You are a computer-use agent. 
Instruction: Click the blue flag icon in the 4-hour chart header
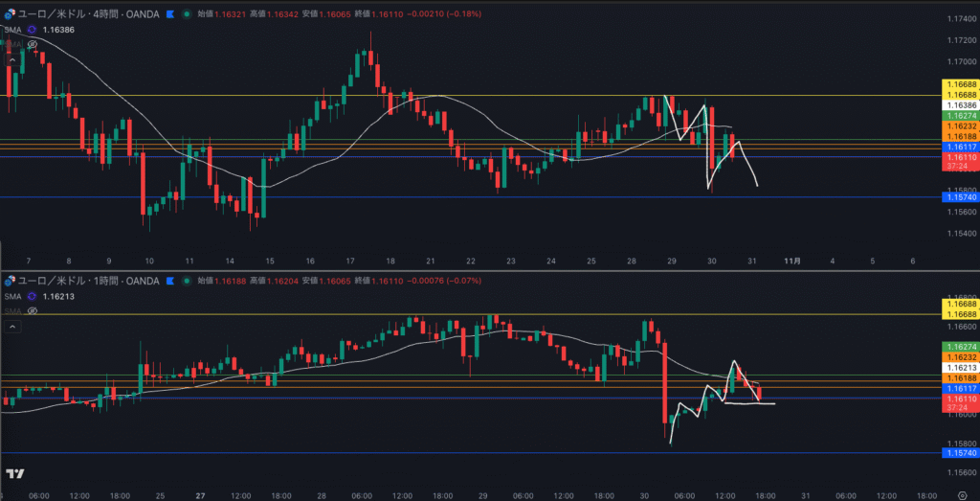(169, 14)
